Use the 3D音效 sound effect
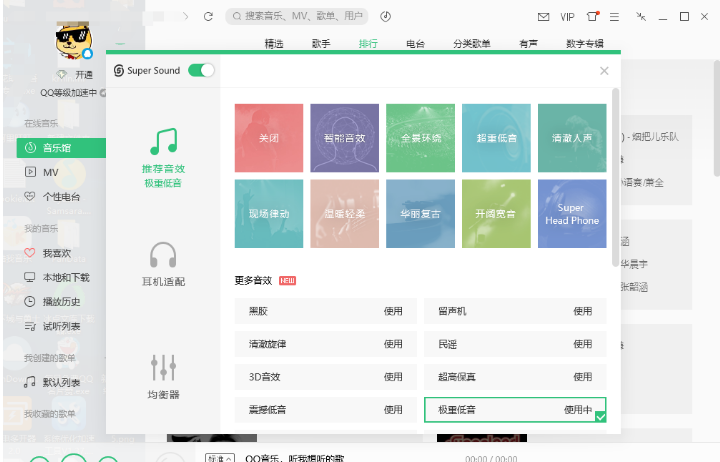This screenshot has height=462, width=720. 393,377
